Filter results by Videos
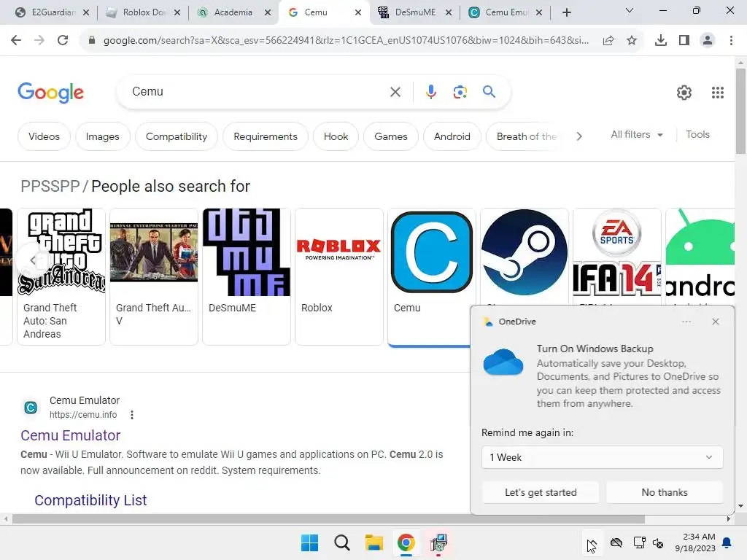The width and height of the screenshot is (747, 560). point(44,136)
